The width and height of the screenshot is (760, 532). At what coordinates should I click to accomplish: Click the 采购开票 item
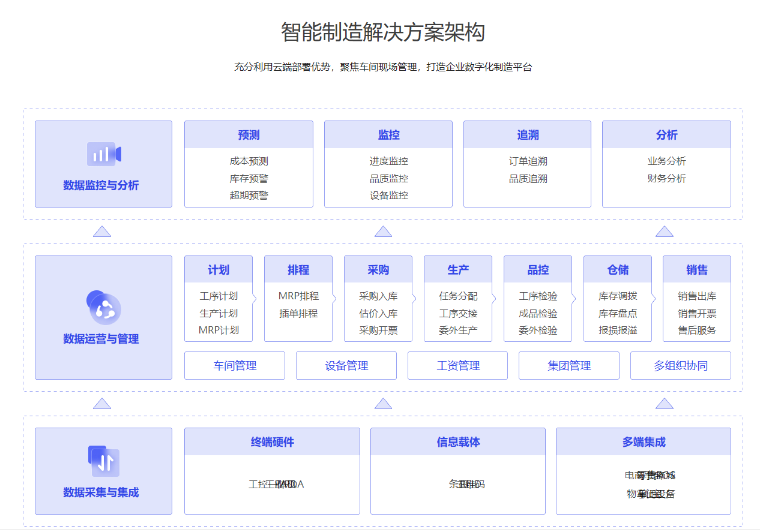378,330
